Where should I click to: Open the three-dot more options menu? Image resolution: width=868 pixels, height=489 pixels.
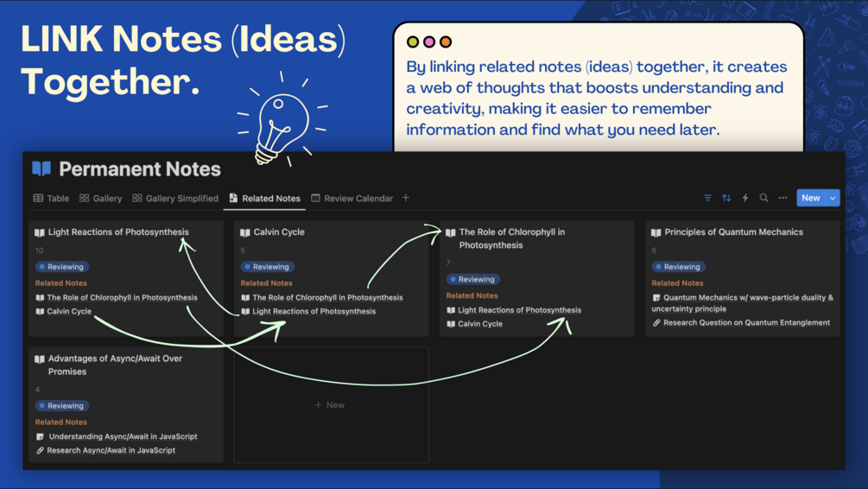[783, 198]
